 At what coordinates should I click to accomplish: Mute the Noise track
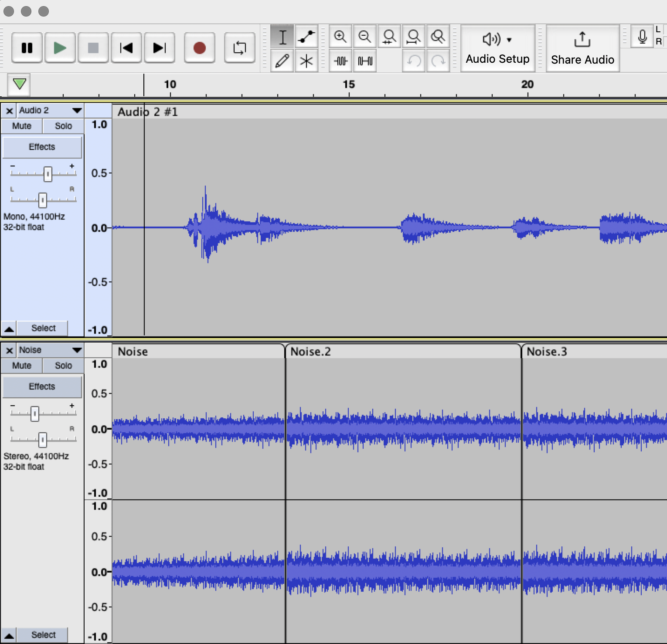pyautogui.click(x=22, y=366)
